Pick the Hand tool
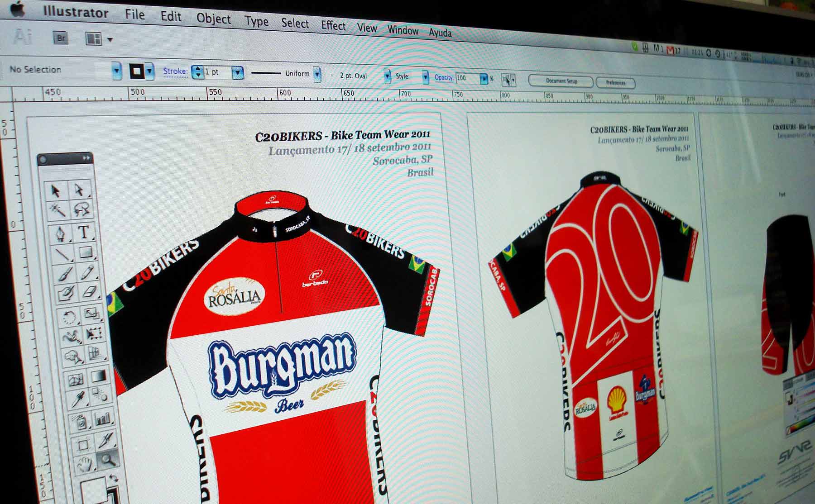 pyautogui.click(x=84, y=463)
